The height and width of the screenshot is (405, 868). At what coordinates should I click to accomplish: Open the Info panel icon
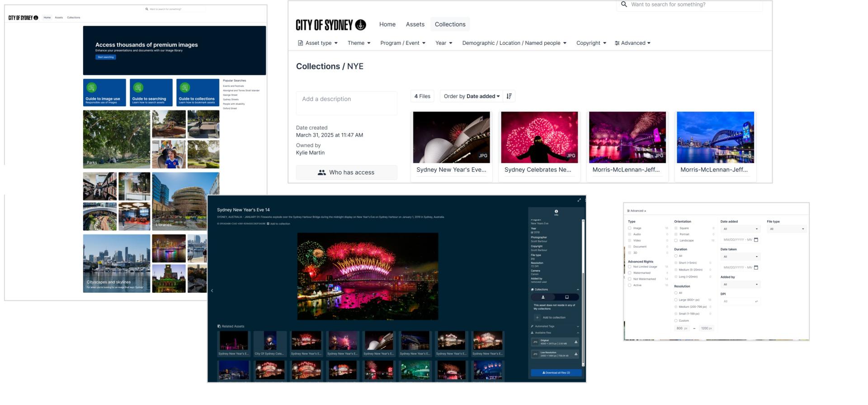pyautogui.click(x=556, y=211)
